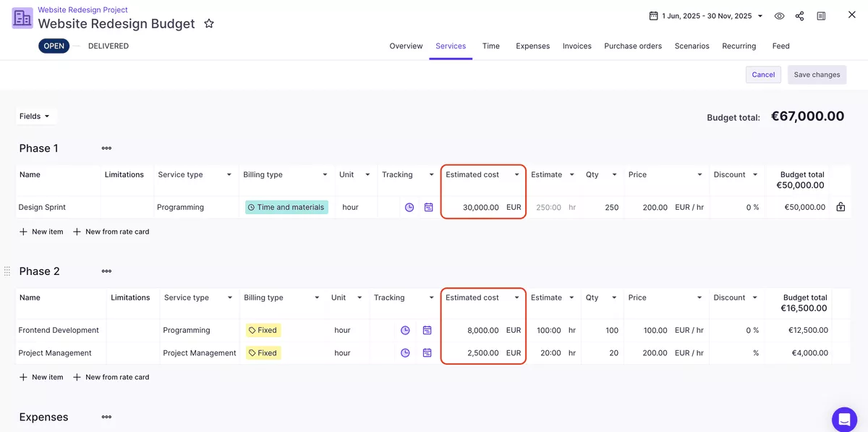Click the clock tracking icon for Project Management row
The height and width of the screenshot is (432, 868).
[405, 353]
